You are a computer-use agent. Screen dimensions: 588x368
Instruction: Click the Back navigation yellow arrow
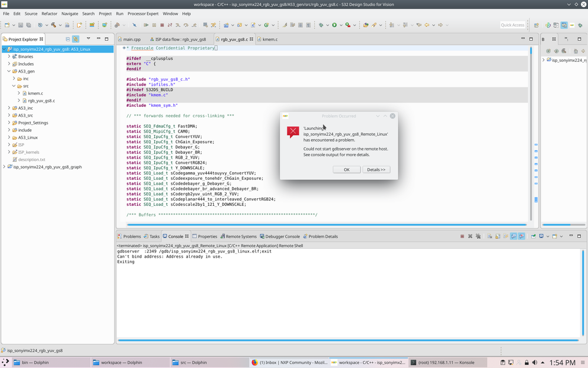click(x=427, y=25)
